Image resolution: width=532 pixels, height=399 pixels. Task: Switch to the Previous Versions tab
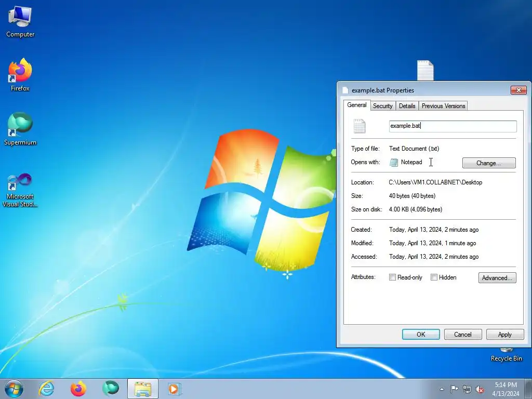444,106
